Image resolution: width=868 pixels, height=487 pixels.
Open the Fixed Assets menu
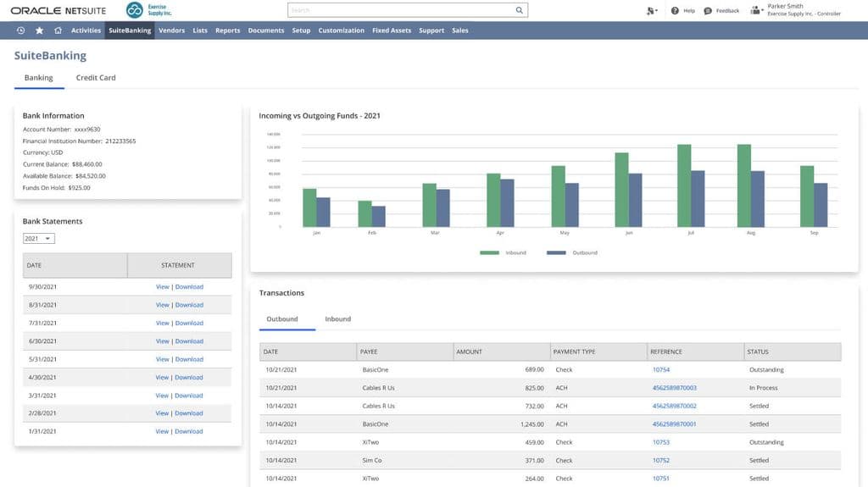point(392,30)
